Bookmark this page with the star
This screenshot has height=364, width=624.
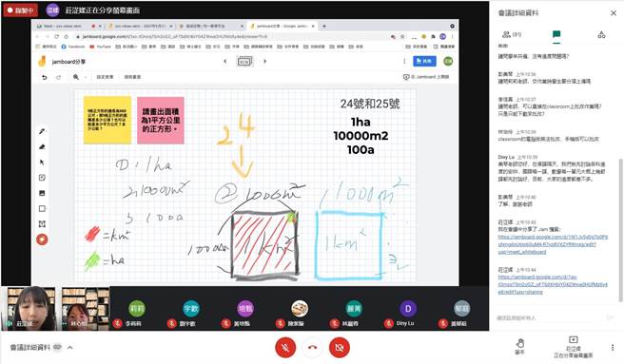tap(402, 37)
